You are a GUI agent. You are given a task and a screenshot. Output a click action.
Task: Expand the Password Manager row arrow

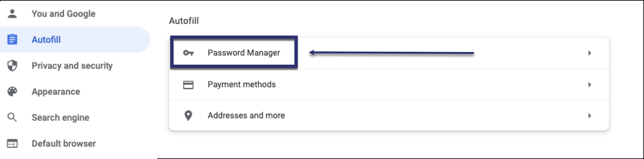(x=590, y=53)
